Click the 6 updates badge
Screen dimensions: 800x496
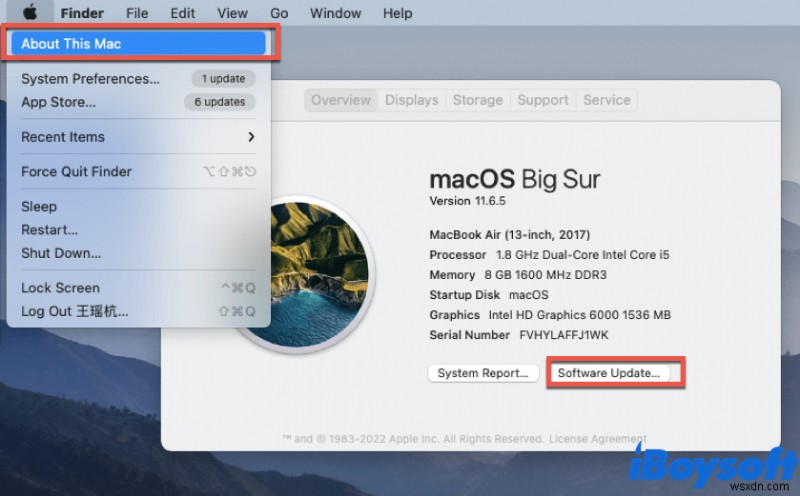(219, 102)
